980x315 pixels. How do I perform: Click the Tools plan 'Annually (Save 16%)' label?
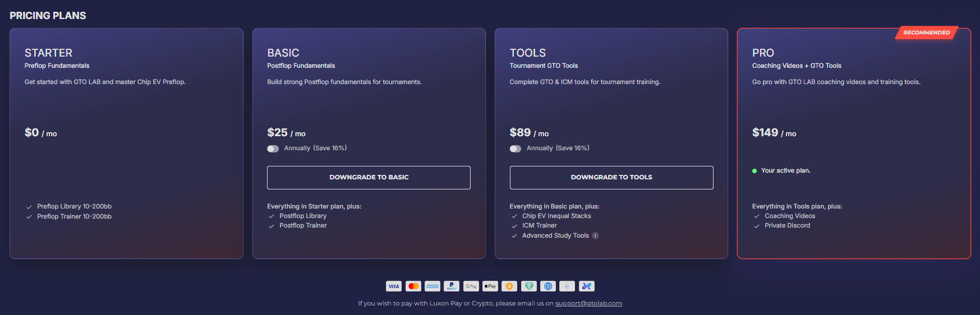[x=558, y=148]
